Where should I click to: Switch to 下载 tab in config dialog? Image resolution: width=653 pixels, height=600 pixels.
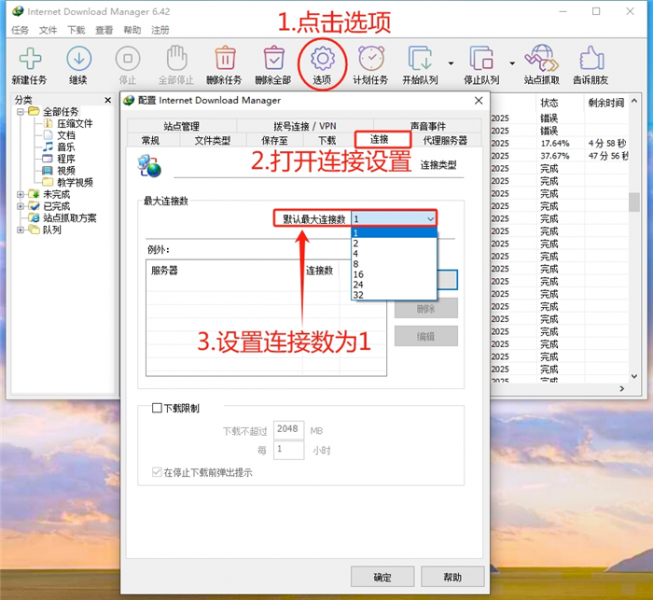point(327,140)
